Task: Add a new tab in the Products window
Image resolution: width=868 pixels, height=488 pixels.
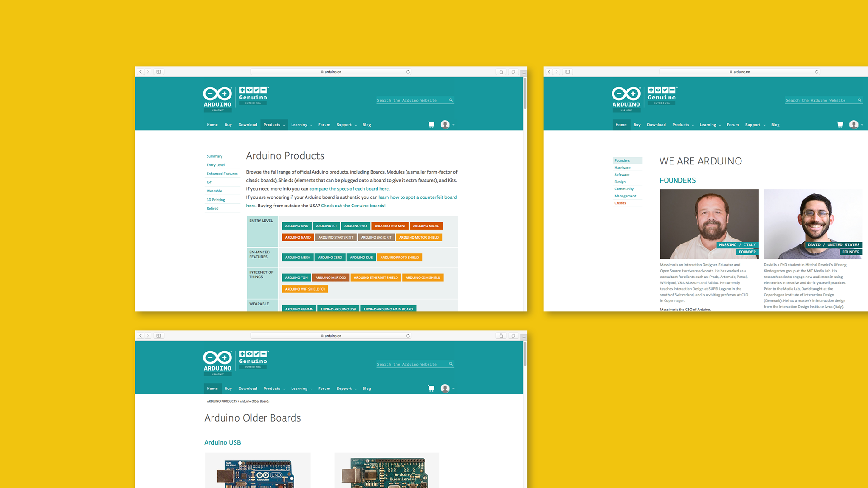Action: point(524,73)
